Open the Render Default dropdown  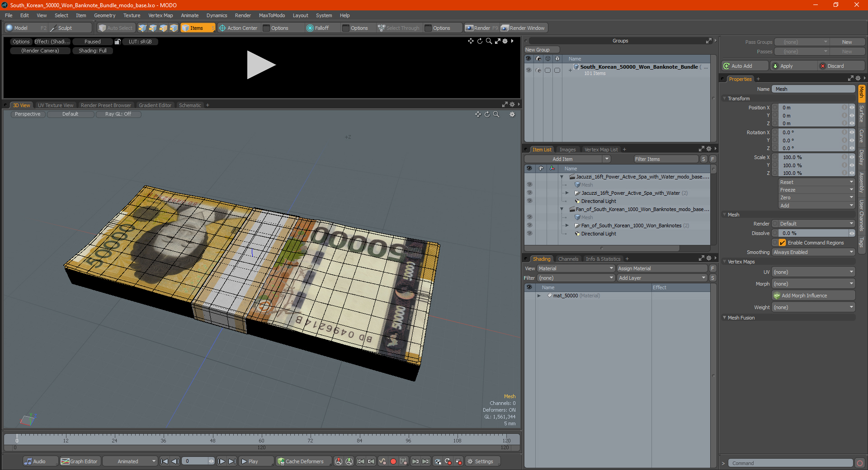[x=813, y=224]
